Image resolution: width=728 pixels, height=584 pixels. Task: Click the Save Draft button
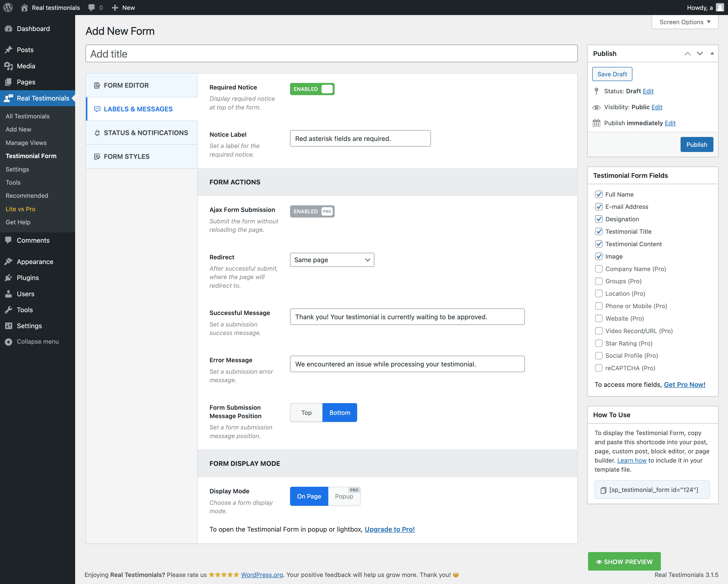click(612, 74)
